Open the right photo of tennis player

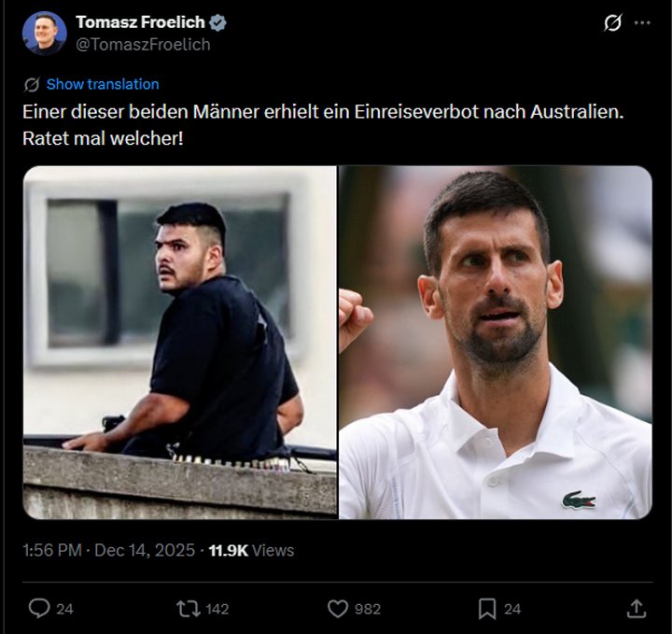(496, 343)
